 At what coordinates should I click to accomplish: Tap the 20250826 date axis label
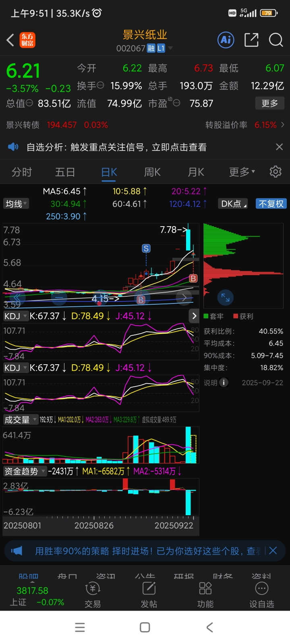(94, 525)
